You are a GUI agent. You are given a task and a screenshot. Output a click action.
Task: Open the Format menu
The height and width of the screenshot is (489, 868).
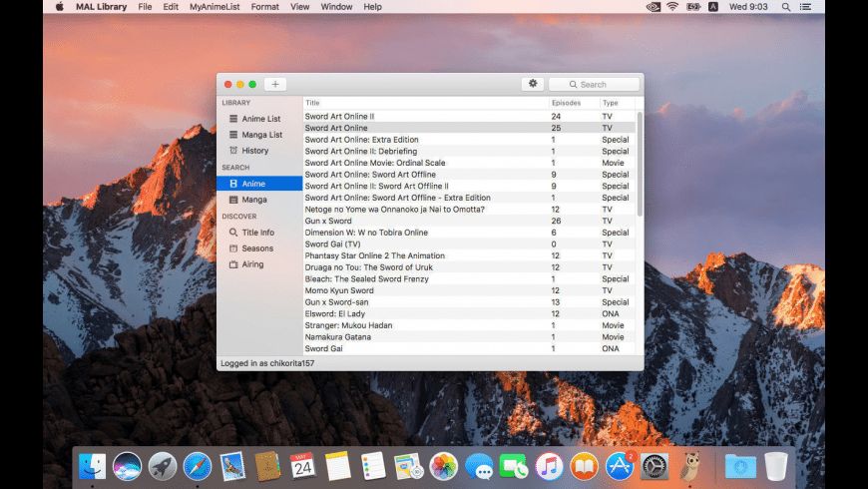(265, 7)
